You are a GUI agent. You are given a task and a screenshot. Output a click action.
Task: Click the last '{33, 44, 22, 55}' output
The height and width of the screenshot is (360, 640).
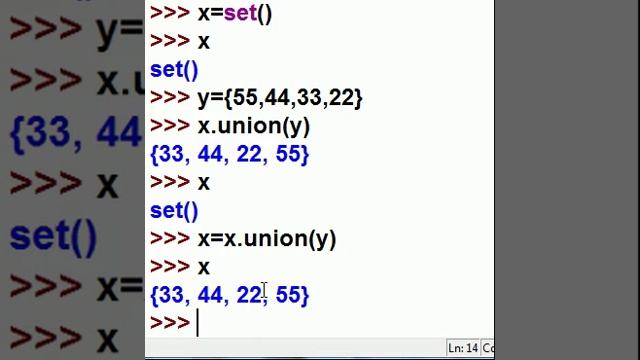point(230,295)
